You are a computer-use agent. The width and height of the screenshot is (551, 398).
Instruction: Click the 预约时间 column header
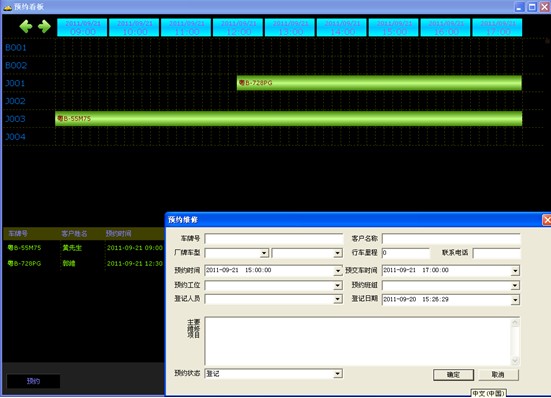point(118,234)
